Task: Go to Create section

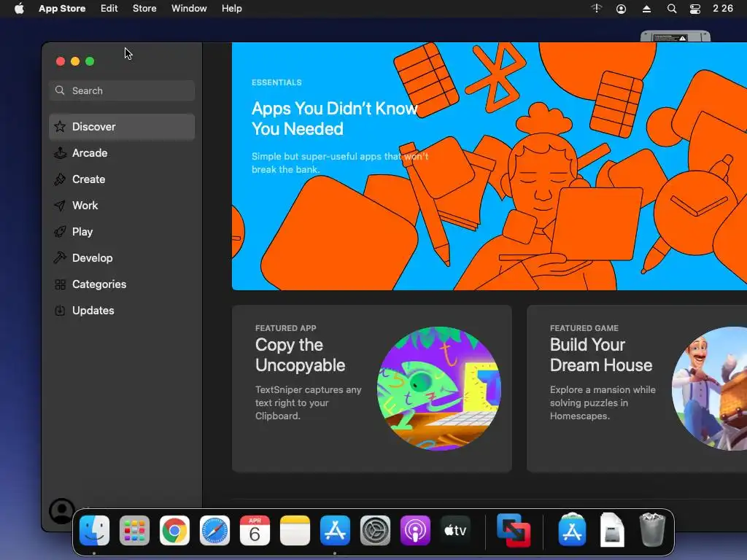Action: (122, 179)
